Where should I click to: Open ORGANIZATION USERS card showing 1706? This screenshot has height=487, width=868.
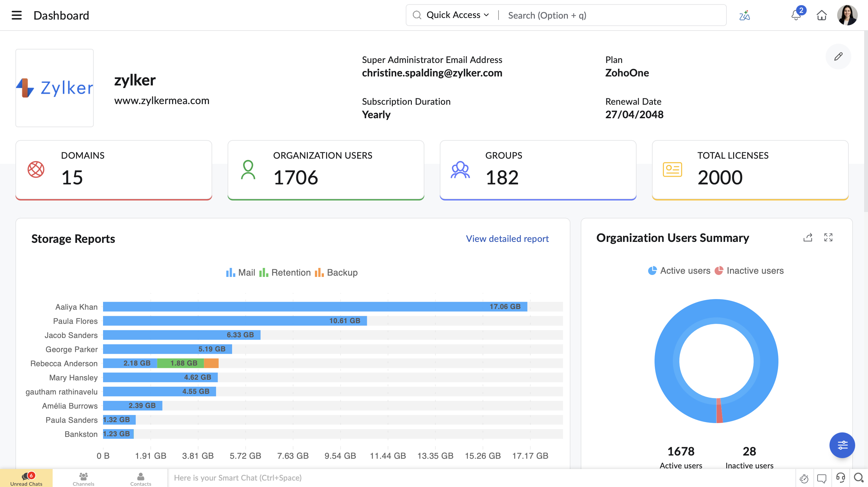pyautogui.click(x=326, y=170)
